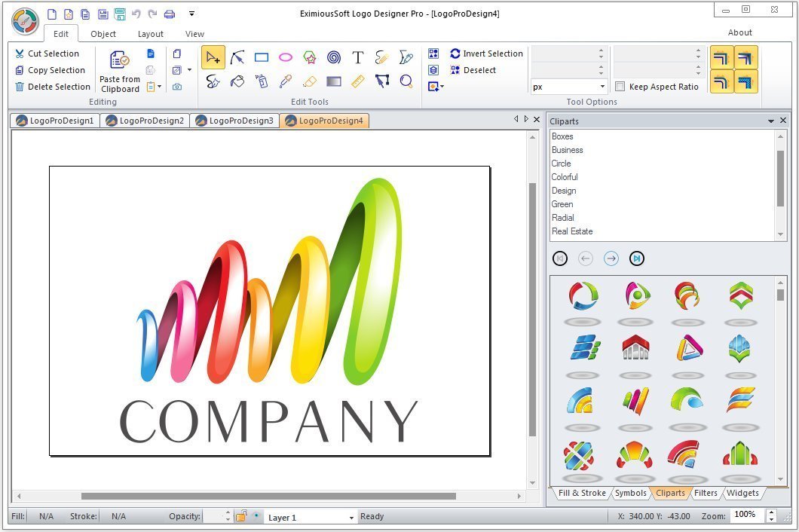Click Cut Selection

47,54
